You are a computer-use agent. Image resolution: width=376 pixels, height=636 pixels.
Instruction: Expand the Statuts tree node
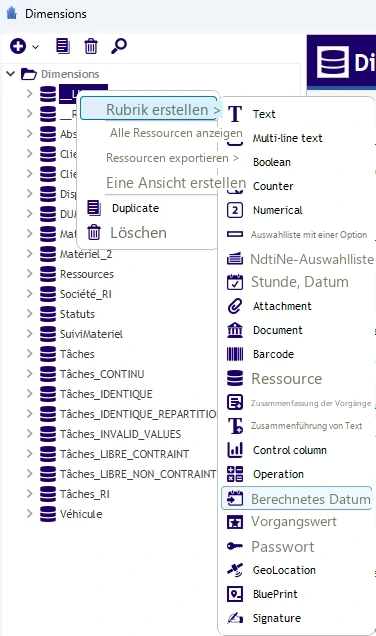point(30,314)
